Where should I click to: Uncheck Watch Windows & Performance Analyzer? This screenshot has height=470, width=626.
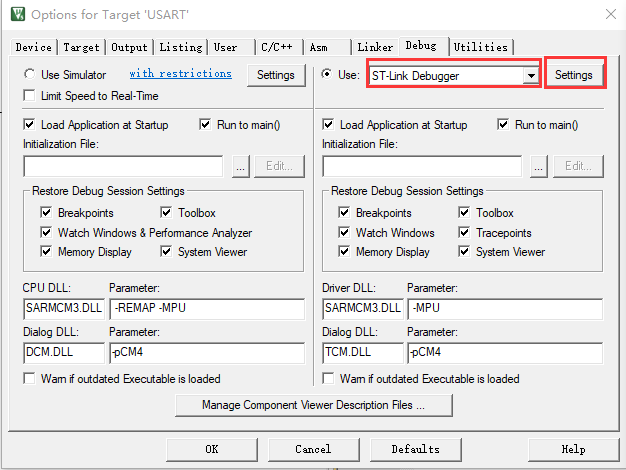tap(46, 233)
